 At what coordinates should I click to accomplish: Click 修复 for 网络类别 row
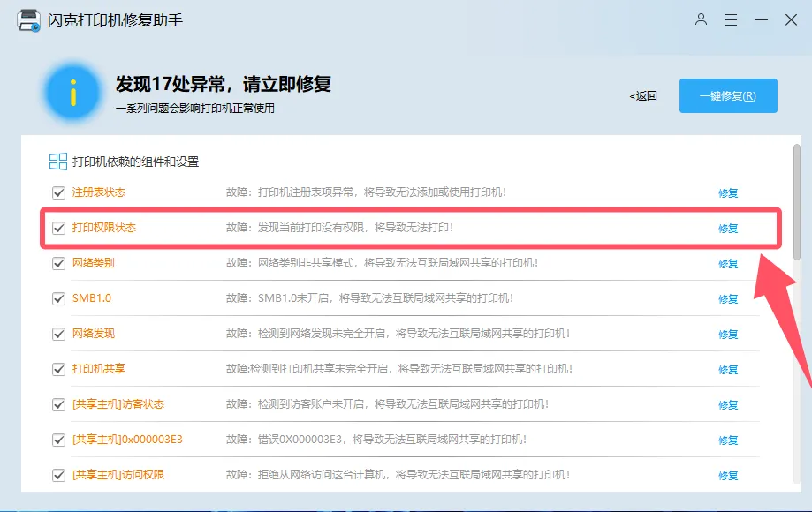(x=728, y=263)
